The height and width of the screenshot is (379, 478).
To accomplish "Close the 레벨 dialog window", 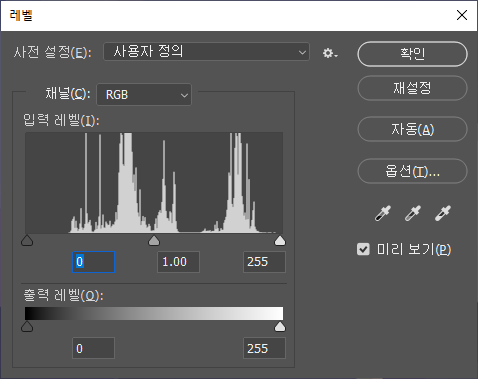I will tap(462, 15).
